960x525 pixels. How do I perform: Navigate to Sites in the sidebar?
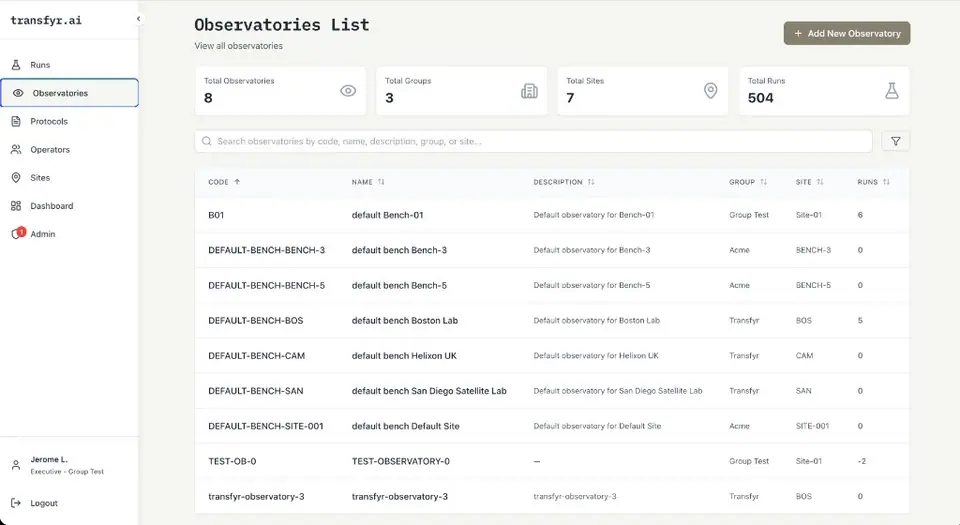coord(69,177)
